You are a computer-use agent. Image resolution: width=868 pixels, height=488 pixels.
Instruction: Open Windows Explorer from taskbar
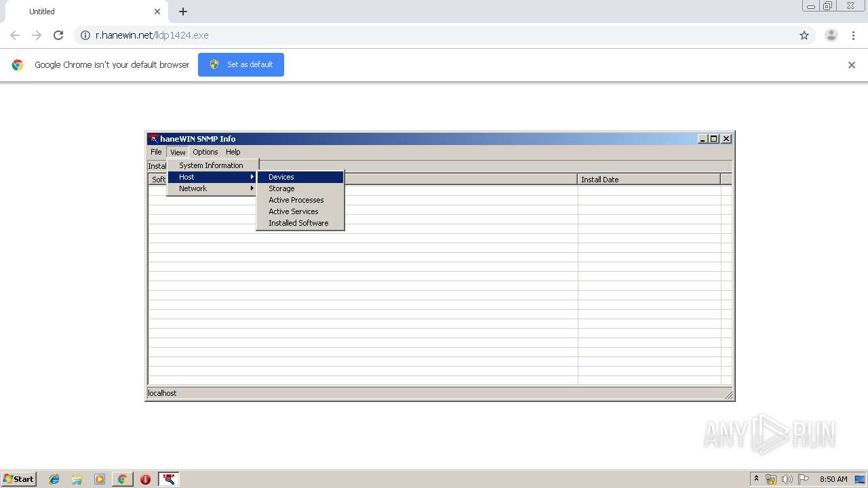[77, 479]
